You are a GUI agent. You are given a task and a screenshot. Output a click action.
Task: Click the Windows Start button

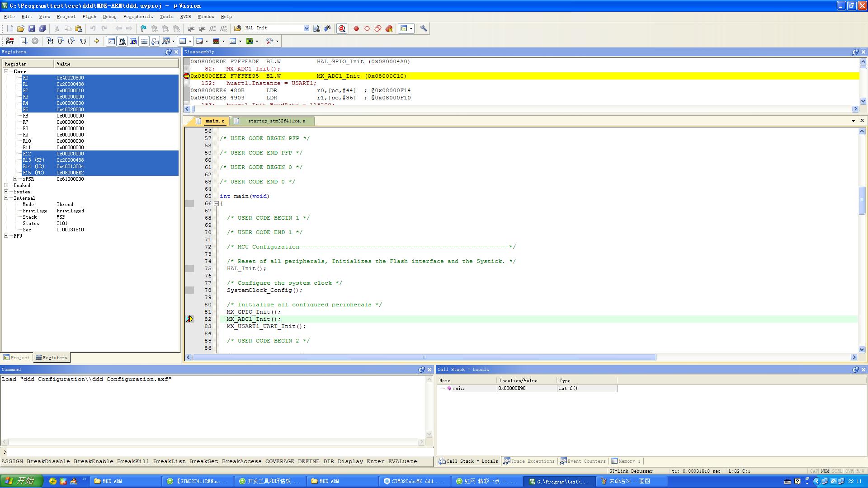(x=22, y=481)
